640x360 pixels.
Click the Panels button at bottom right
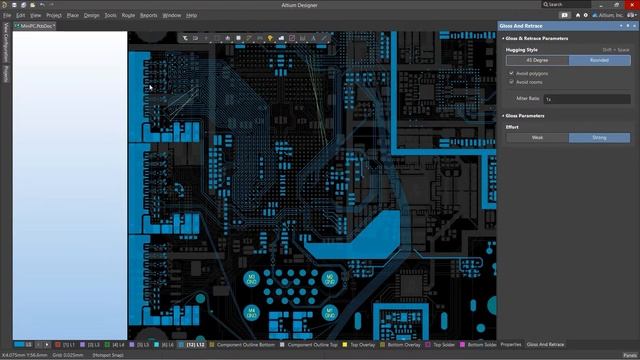(630, 356)
